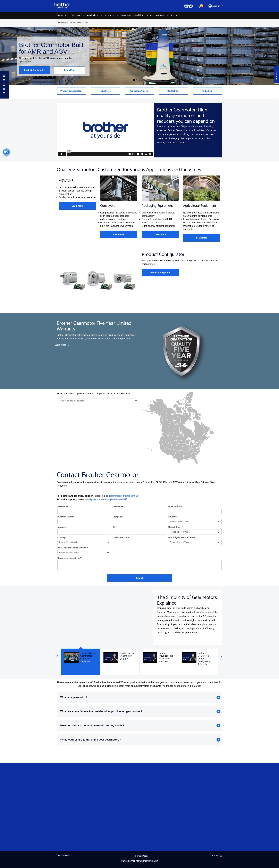Activate picture-in-picture on the video
Viewport: 279px width, 868px height.
[x=146, y=154]
